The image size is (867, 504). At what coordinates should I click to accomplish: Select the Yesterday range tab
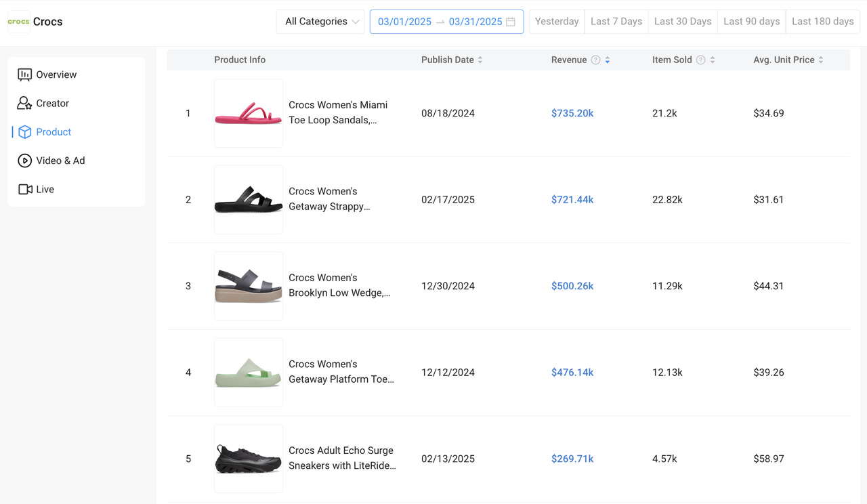[x=557, y=22]
